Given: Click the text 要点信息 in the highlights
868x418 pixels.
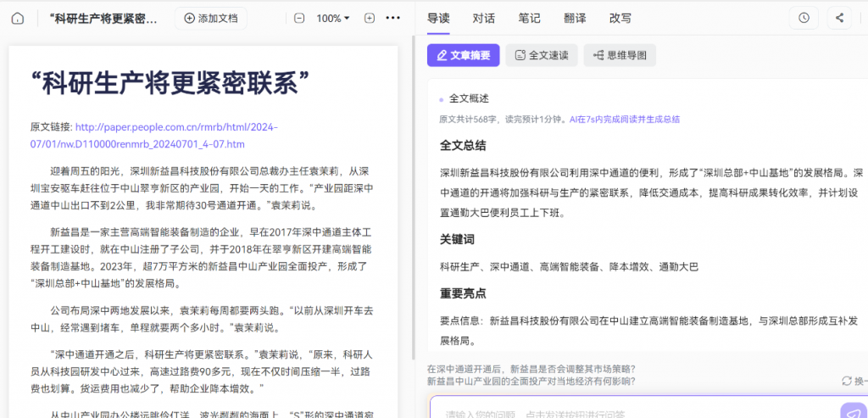Looking at the screenshot, I should click(462, 320).
